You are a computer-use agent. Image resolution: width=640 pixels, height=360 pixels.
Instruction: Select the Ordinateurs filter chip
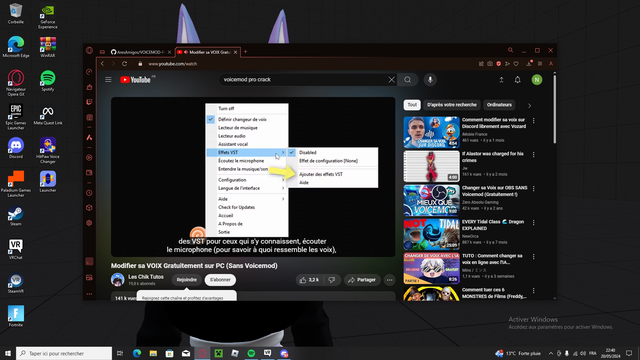tap(499, 105)
